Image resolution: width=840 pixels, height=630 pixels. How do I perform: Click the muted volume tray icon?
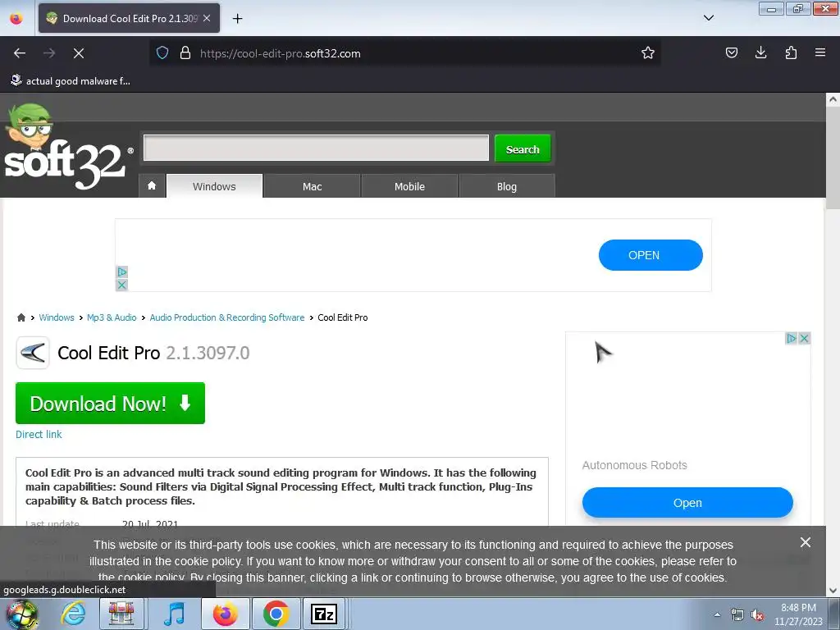coord(757,615)
